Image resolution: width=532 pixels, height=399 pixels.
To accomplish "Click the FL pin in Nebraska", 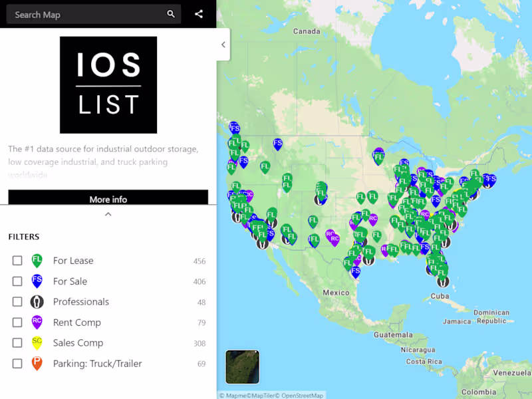I will point(360,198).
